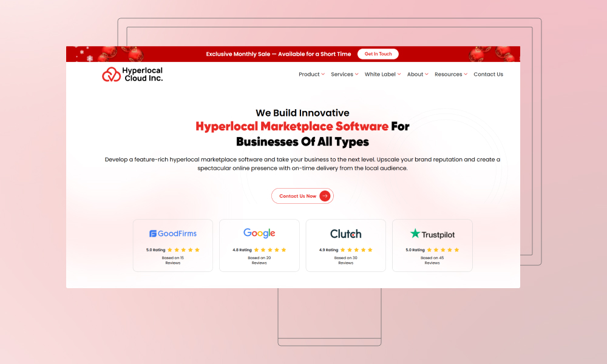Select Contact Us in the navigation menu
The image size is (607, 364).
click(488, 74)
